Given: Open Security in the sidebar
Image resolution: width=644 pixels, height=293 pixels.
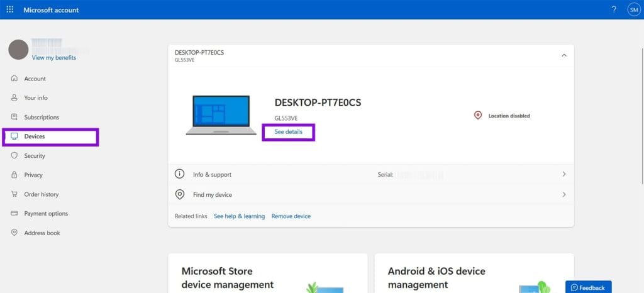Looking at the screenshot, I should click(x=35, y=155).
